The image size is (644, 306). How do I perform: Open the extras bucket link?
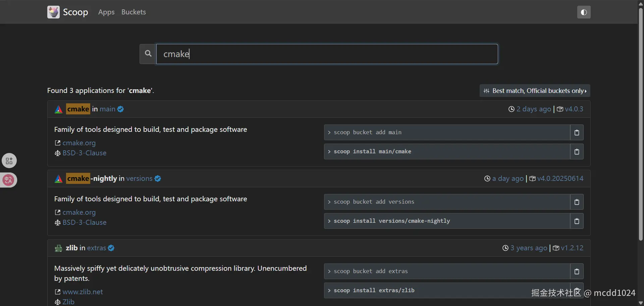click(97, 248)
